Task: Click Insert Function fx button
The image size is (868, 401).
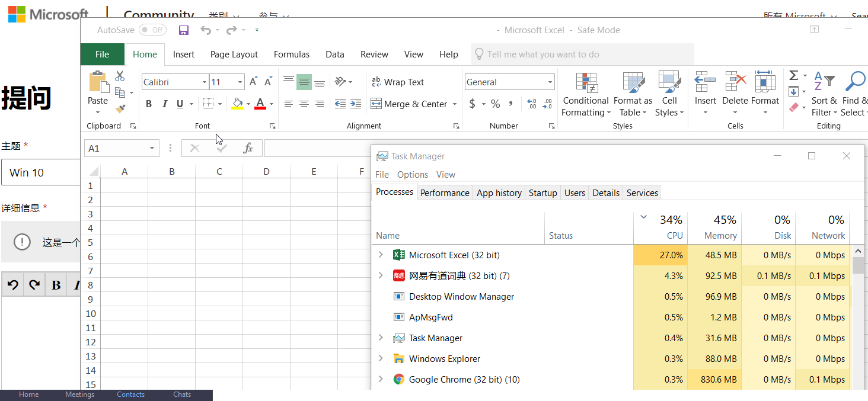Action: coord(248,148)
